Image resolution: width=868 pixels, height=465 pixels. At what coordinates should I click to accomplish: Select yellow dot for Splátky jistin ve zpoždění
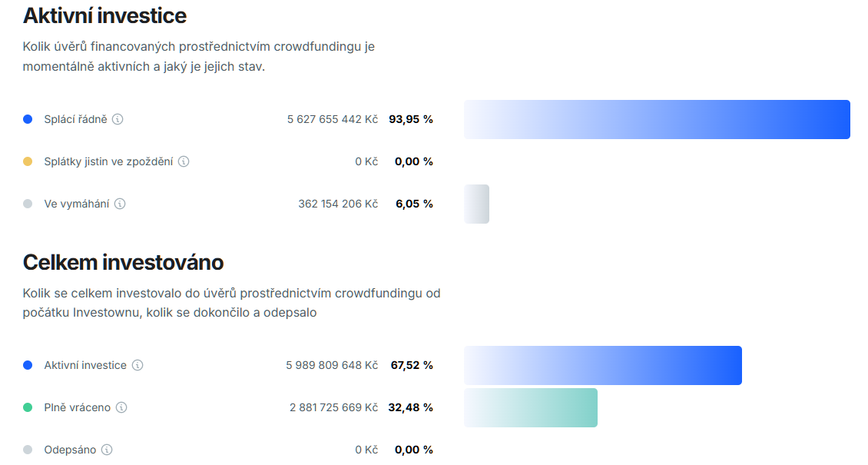28,161
